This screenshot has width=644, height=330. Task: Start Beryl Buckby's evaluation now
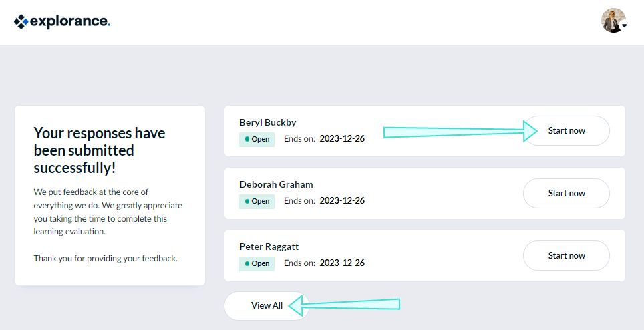tap(567, 131)
